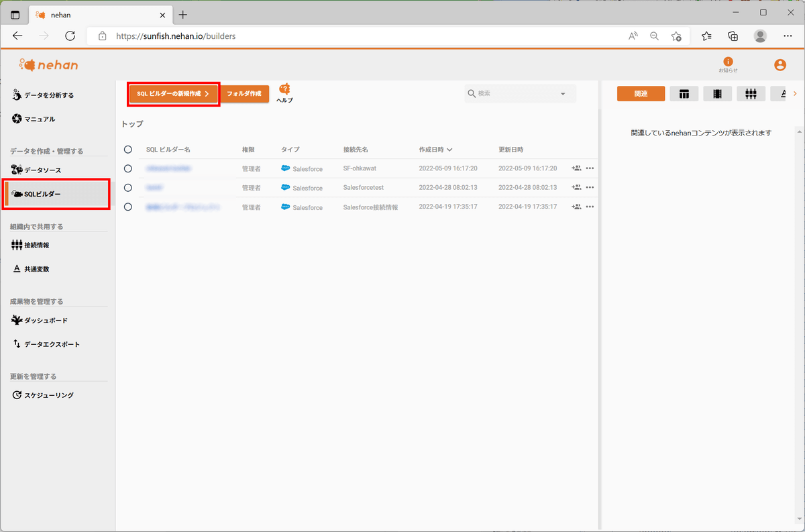This screenshot has width=805, height=532.
Task: Click browser zoom-out magnifier icon
Action: point(655,36)
